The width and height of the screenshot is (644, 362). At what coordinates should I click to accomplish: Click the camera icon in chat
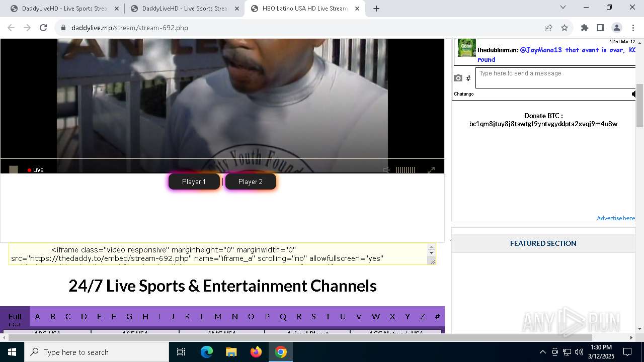pos(458,78)
